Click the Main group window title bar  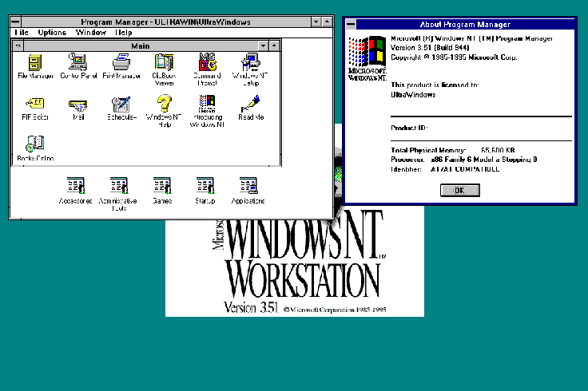pos(141,46)
